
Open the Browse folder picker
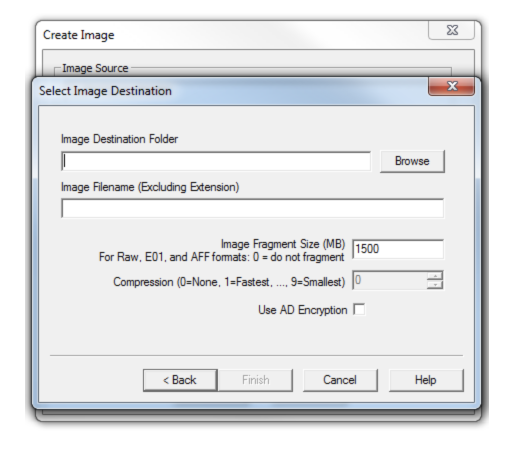(x=412, y=161)
